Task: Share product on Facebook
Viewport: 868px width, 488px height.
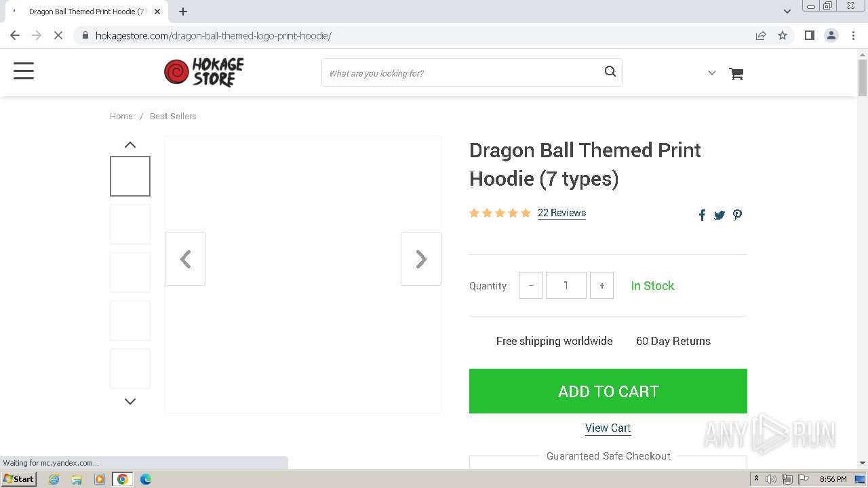Action: pyautogui.click(x=702, y=215)
